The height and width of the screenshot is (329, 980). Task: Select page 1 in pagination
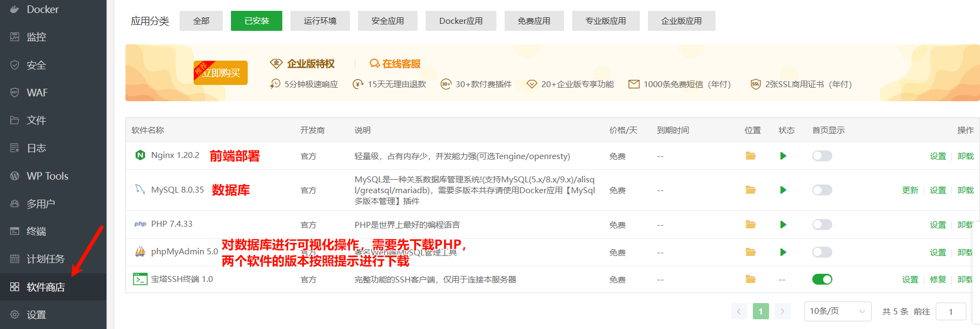point(760,311)
